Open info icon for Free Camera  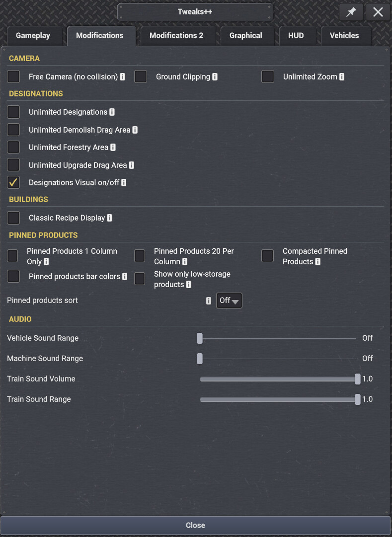122,77
